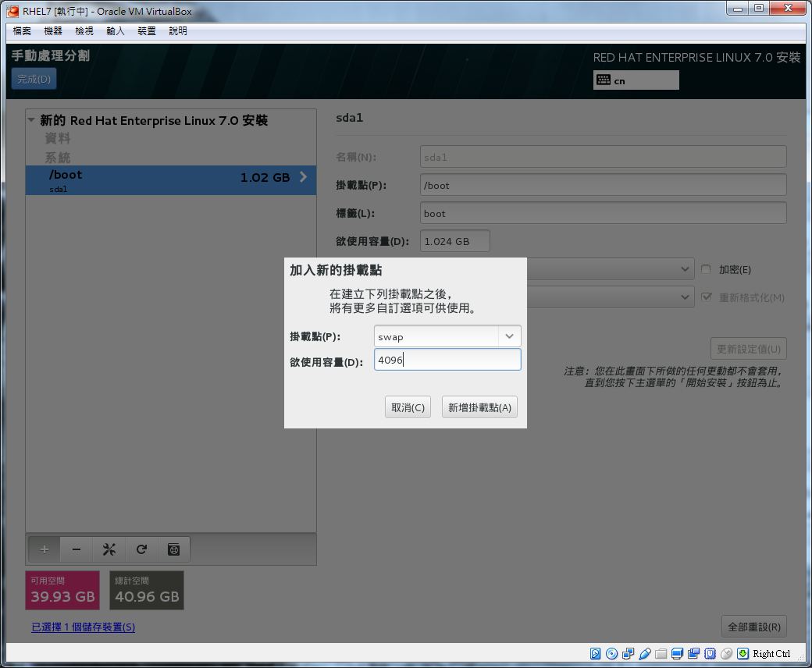Viewport: 812px width, 668px height.
Task: Click the cn keyboard layout indicator
Action: (636, 80)
